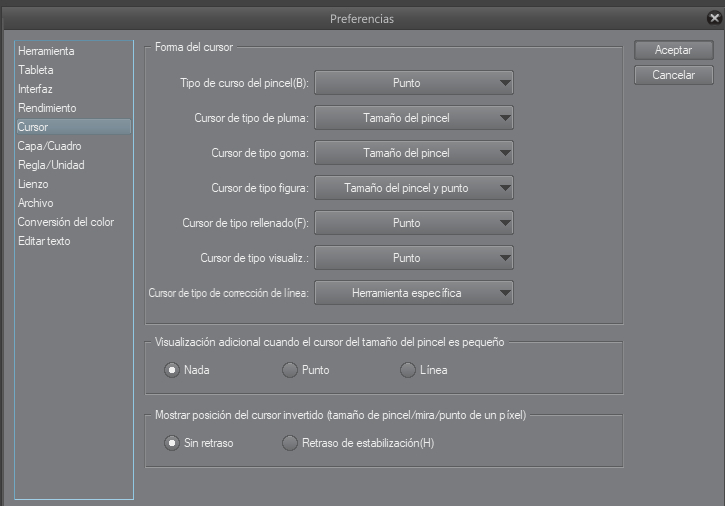Open the Capa/Cuadro settings category
Screen dimensions: 725x506
coord(50,146)
